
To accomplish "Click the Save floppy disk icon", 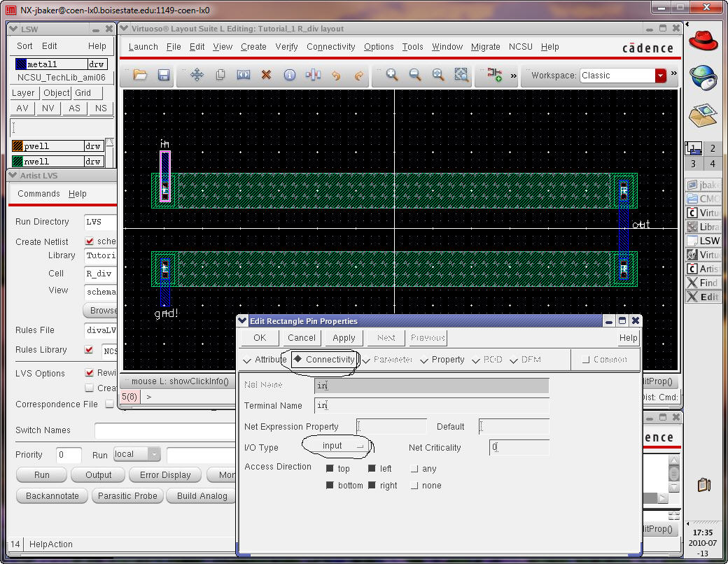I will click(164, 75).
